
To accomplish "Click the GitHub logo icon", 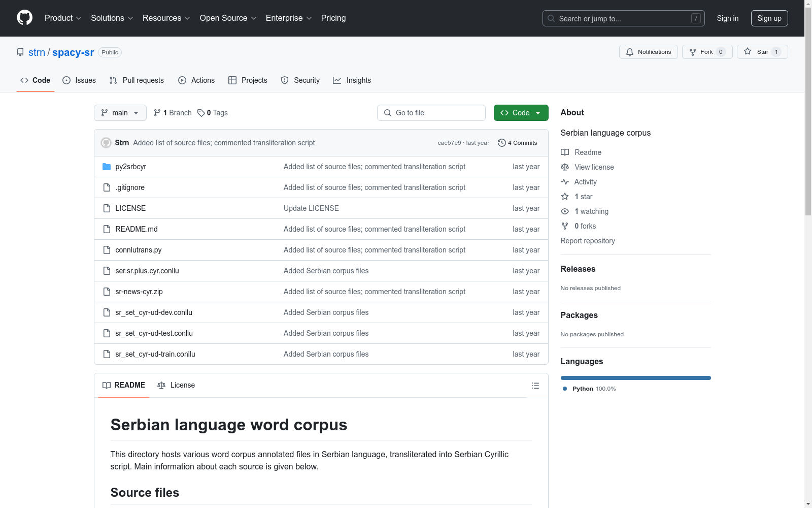I will click(24, 18).
